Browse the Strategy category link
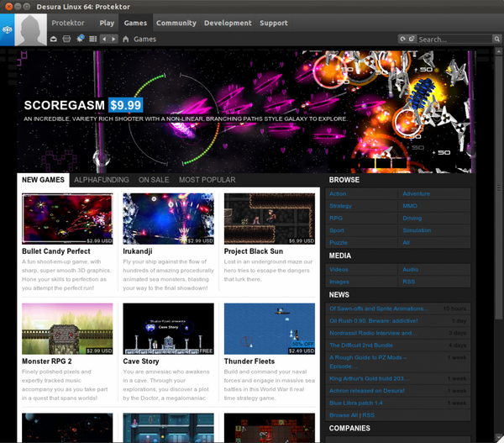This screenshot has width=504, height=443. [341, 206]
